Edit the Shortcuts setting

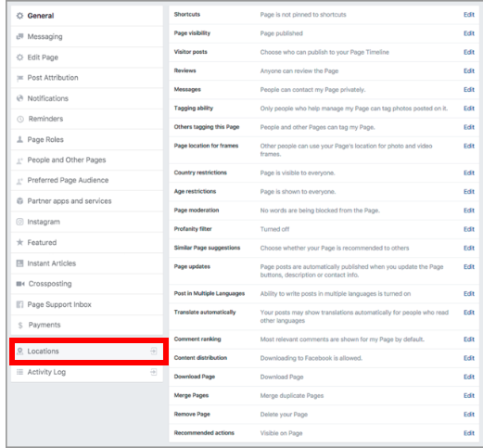469,15
